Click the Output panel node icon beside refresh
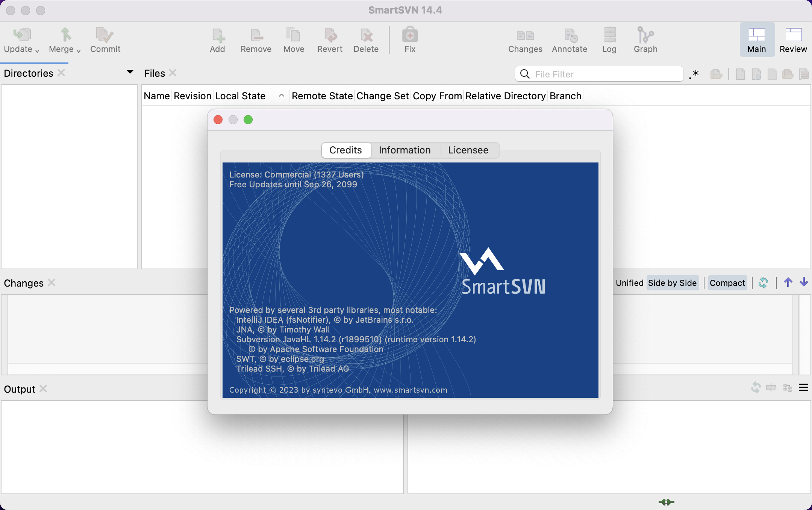812x510 pixels. click(771, 387)
